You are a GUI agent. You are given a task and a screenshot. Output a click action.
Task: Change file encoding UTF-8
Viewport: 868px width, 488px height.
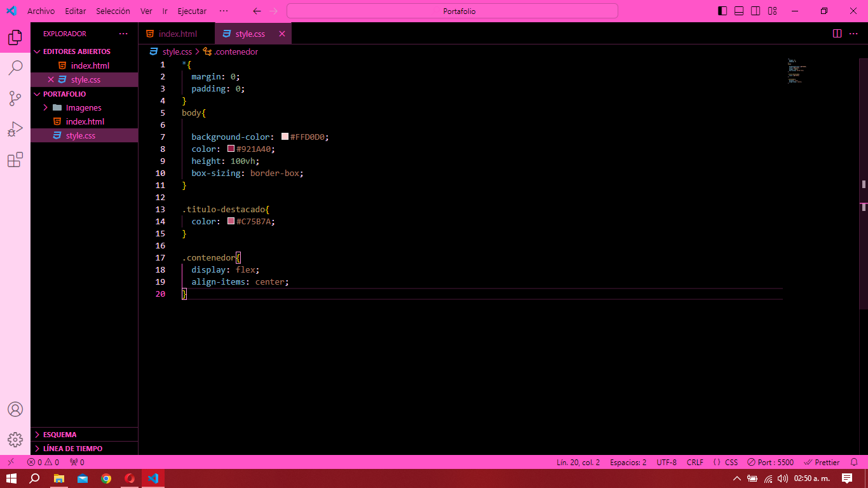pyautogui.click(x=667, y=462)
